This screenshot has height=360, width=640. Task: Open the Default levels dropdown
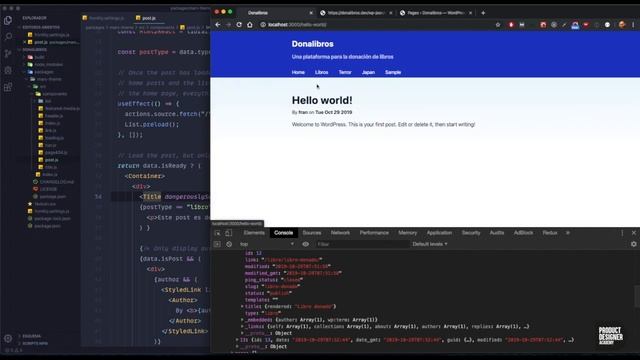(430, 244)
